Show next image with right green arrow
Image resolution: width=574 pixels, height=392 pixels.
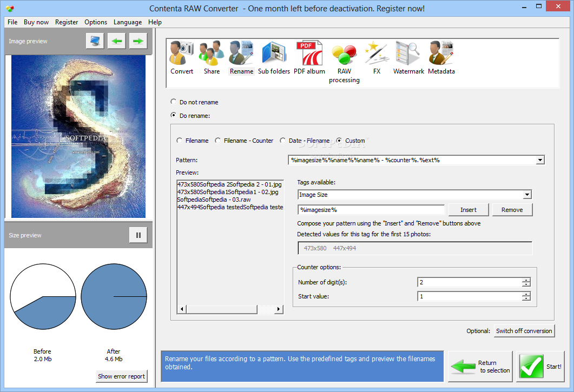point(138,41)
